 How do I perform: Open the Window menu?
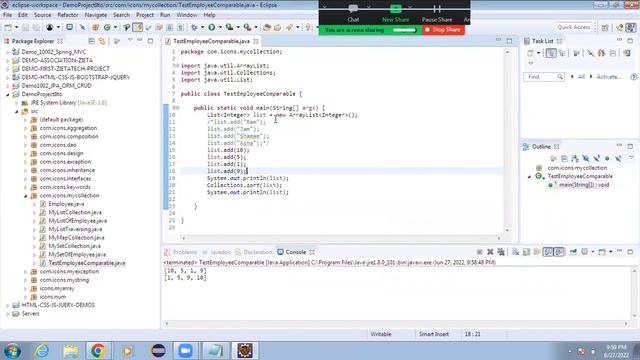(x=187, y=15)
